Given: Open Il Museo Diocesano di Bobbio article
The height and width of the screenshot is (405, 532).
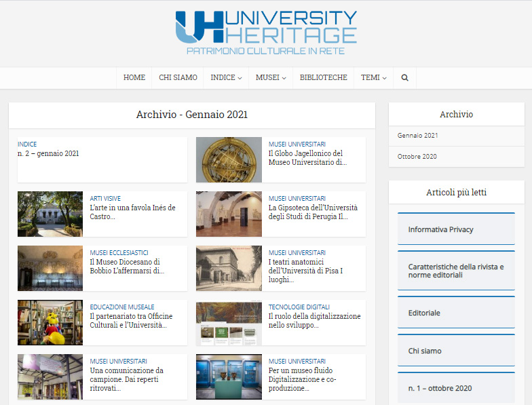Looking at the screenshot, I should [127, 266].
